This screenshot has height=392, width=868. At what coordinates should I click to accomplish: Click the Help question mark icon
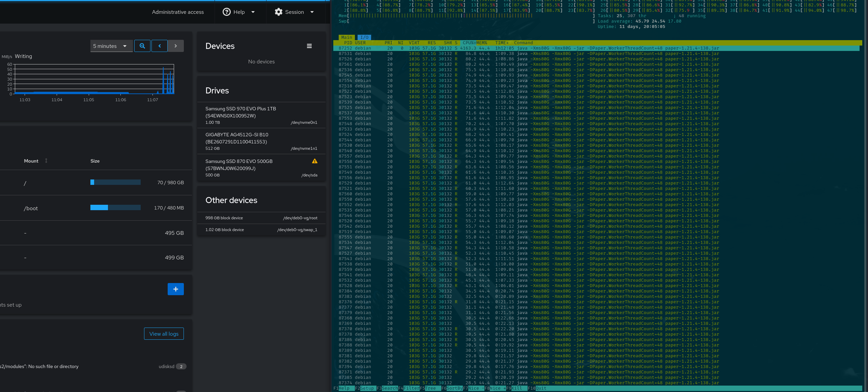pyautogui.click(x=227, y=12)
